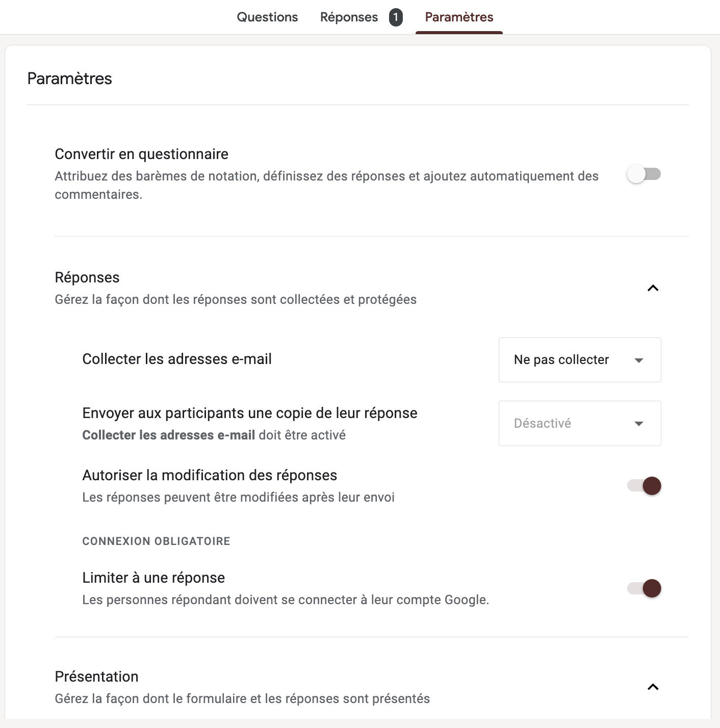This screenshot has height=728, width=720.
Task: Select 'Ne pas collecter' in the email dropdown
Action: [561, 360]
